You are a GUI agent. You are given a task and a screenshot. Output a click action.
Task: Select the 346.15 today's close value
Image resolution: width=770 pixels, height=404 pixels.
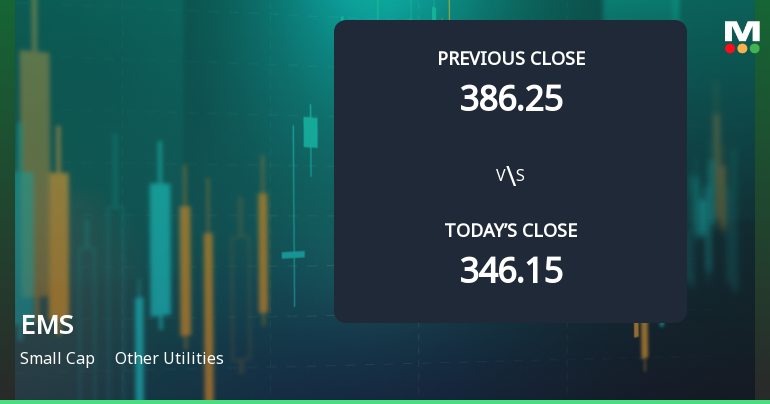(x=511, y=270)
